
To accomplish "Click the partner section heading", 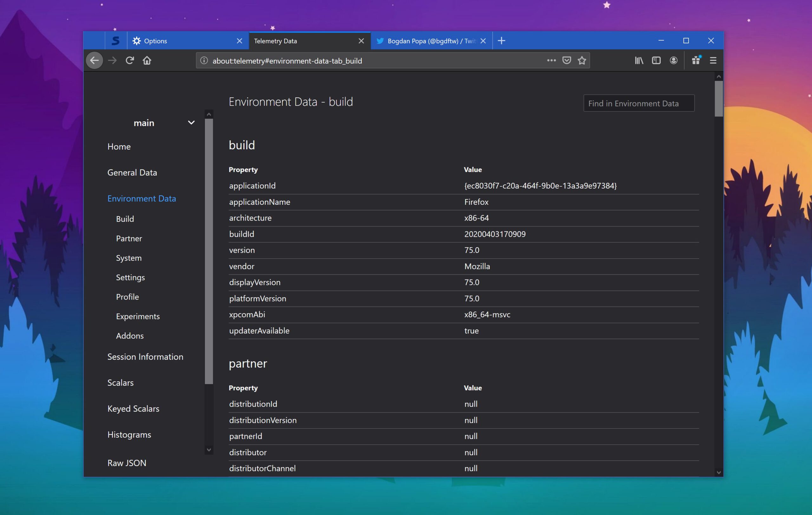I will click(248, 364).
